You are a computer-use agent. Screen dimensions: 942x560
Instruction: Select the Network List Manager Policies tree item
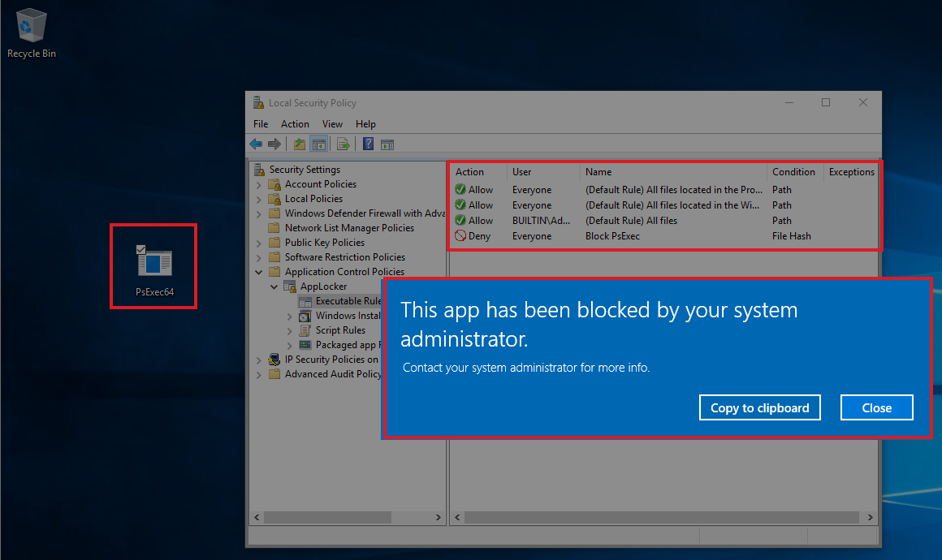coord(349,228)
